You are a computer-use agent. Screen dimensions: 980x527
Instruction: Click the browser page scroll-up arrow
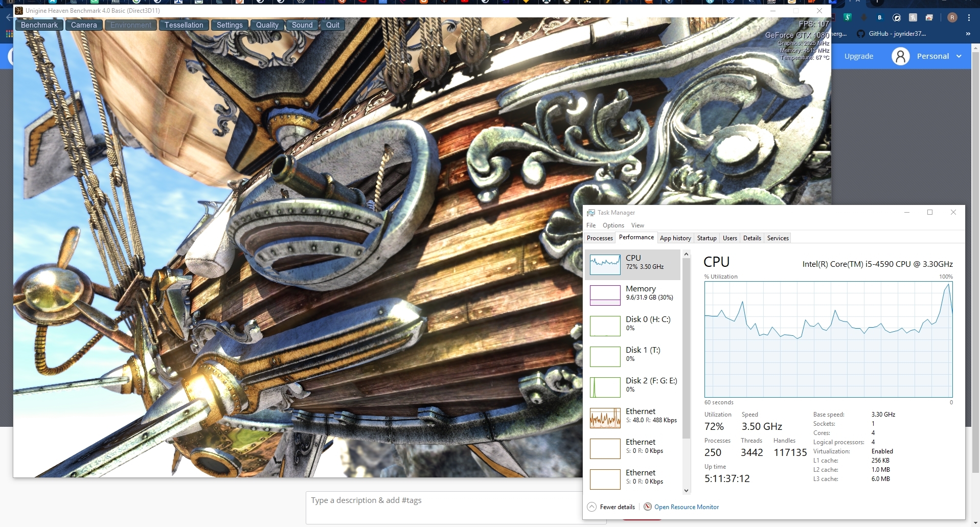975,48
